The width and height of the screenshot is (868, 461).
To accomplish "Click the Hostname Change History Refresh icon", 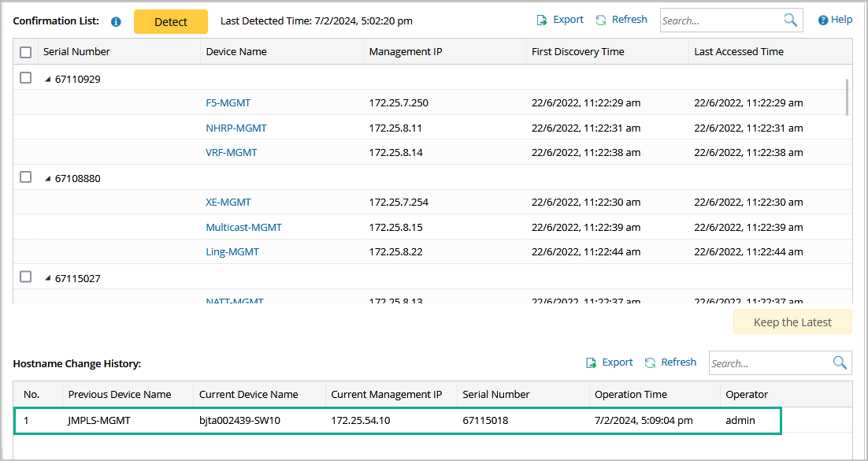I will tap(650, 363).
